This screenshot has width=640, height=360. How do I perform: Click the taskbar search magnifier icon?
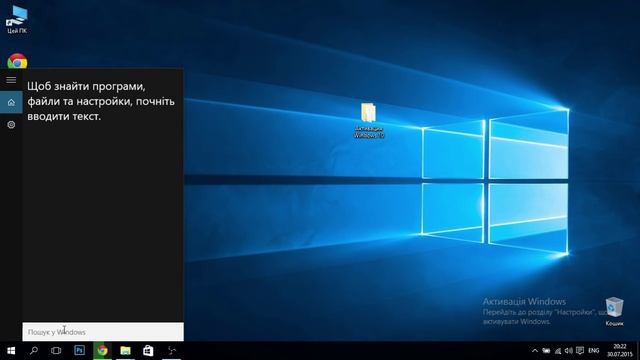[34, 351]
